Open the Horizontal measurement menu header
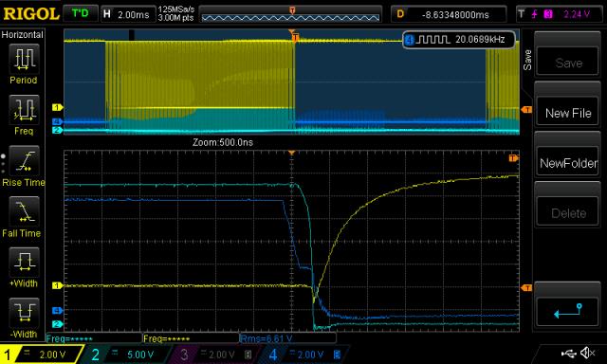The image size is (607, 364). point(23,35)
